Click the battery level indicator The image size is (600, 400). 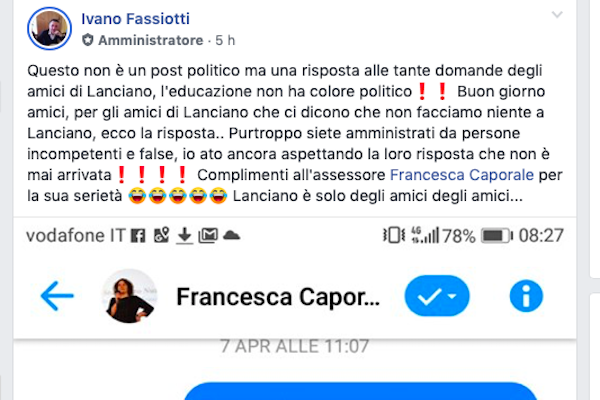coord(497,236)
